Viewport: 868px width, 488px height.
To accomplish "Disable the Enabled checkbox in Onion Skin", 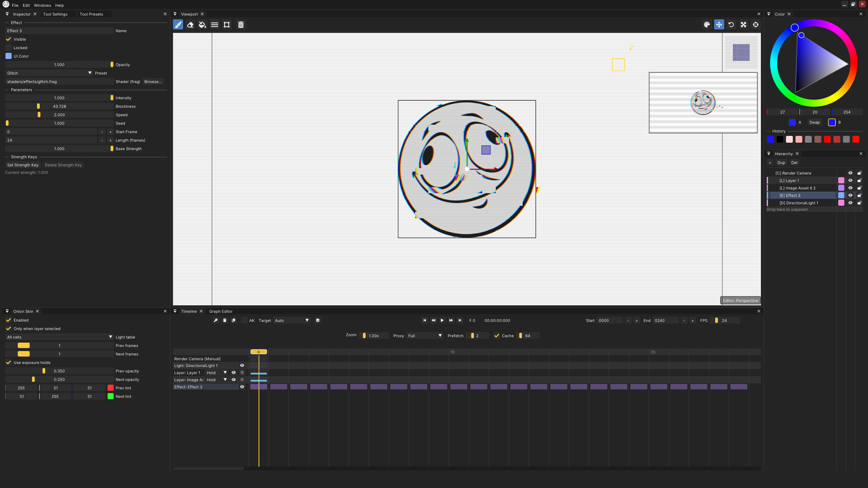I will [x=8, y=320].
